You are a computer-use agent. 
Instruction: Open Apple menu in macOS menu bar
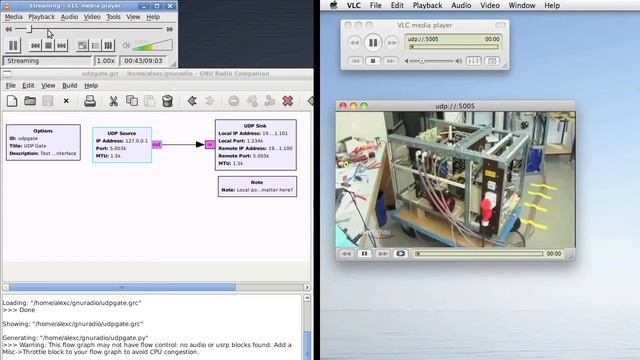333,5
